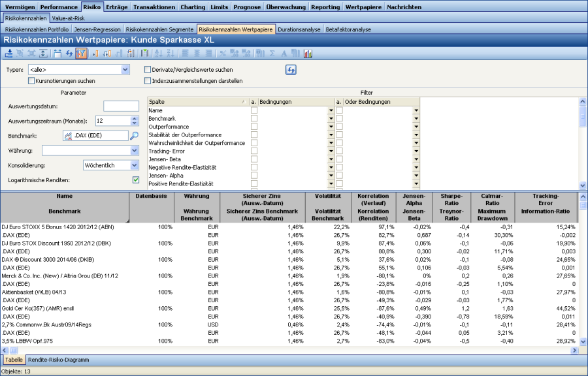Open the Typen dropdown list
The width and height of the screenshot is (588, 376).
point(125,69)
